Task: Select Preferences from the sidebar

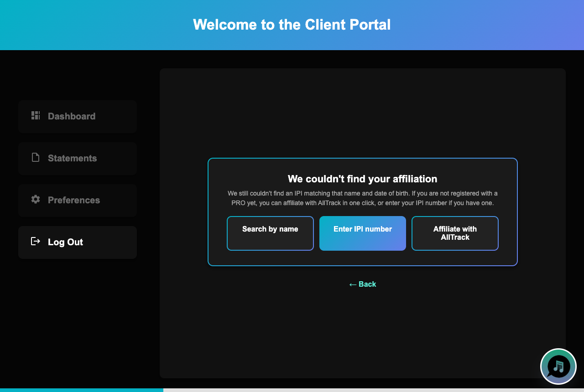Action: point(78,200)
